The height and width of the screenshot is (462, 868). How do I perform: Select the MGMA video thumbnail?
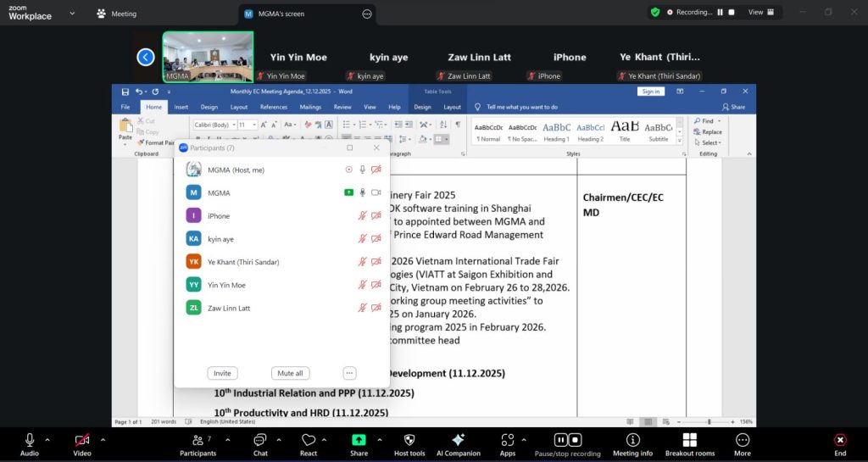(208, 57)
